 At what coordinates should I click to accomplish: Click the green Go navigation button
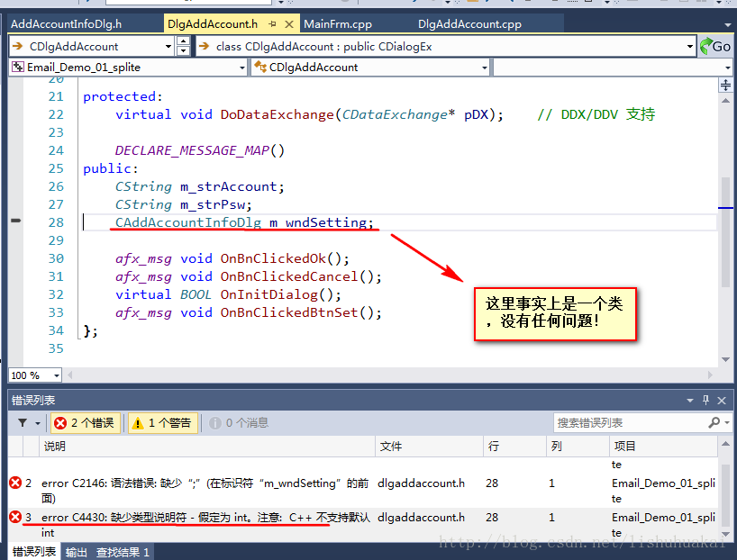(x=714, y=47)
